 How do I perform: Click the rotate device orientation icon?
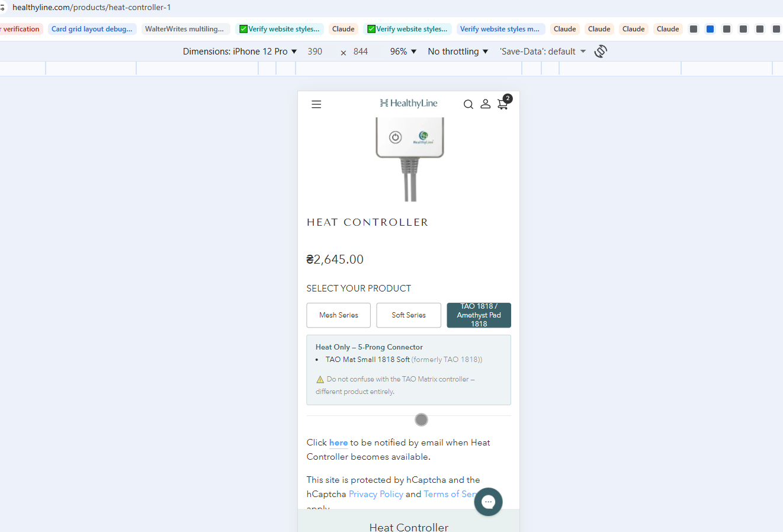point(601,51)
